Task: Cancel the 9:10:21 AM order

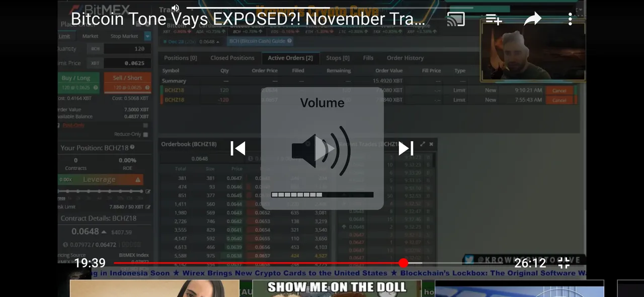Action: (x=559, y=90)
